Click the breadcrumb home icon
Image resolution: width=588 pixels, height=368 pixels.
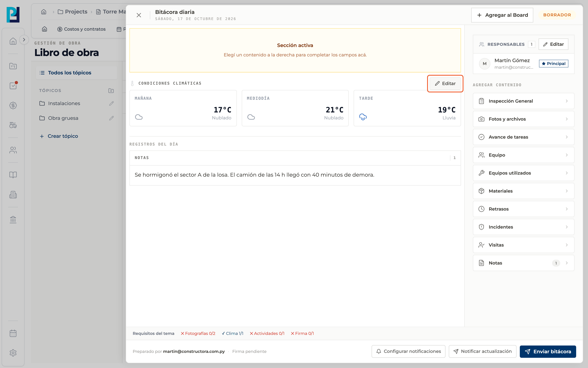(44, 12)
